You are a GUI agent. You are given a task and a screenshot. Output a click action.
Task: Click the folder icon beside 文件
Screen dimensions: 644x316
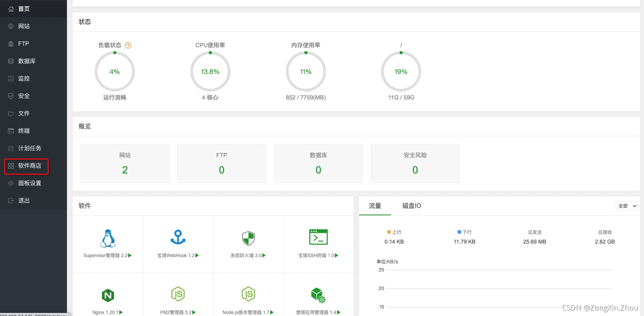[x=11, y=113]
